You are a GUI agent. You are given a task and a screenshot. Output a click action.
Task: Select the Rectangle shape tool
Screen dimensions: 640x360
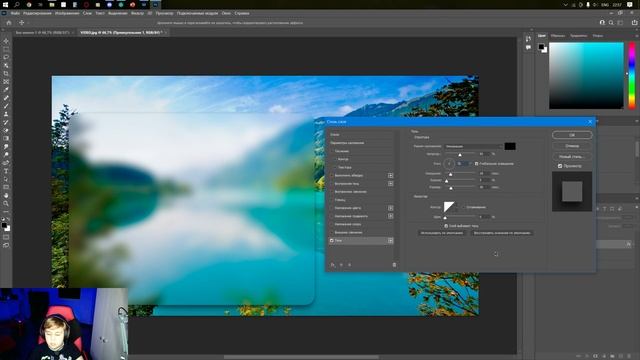6,188
